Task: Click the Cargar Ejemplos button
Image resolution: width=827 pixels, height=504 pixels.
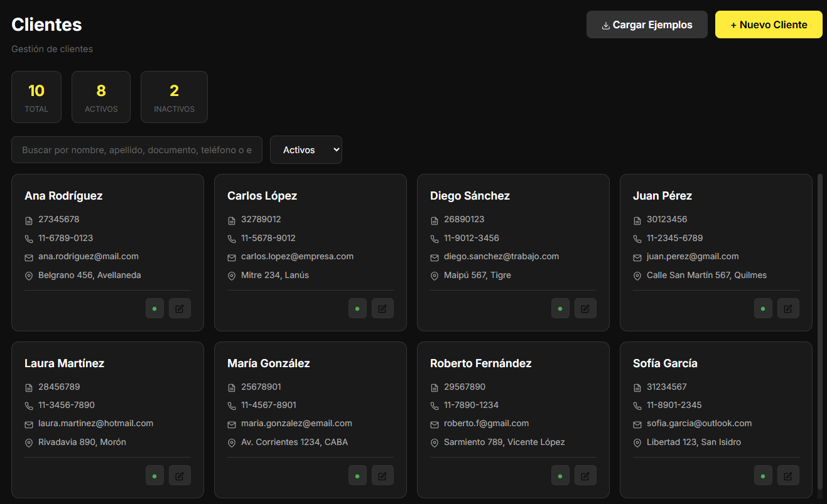Action: pos(647,25)
